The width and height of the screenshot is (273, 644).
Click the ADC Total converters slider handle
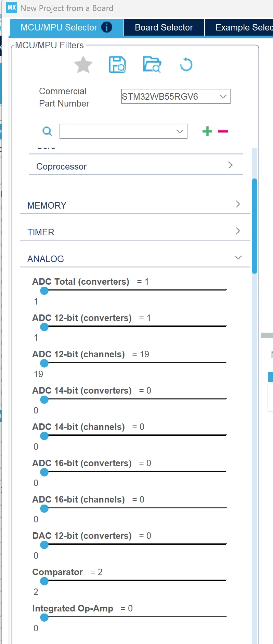44,291
